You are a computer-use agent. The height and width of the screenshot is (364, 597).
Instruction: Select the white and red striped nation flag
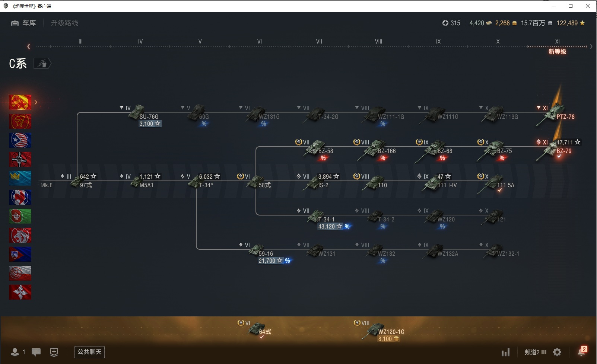tap(20, 273)
